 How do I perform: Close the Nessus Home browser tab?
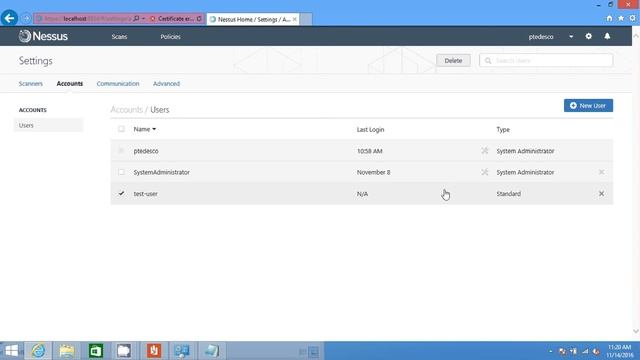pos(295,19)
